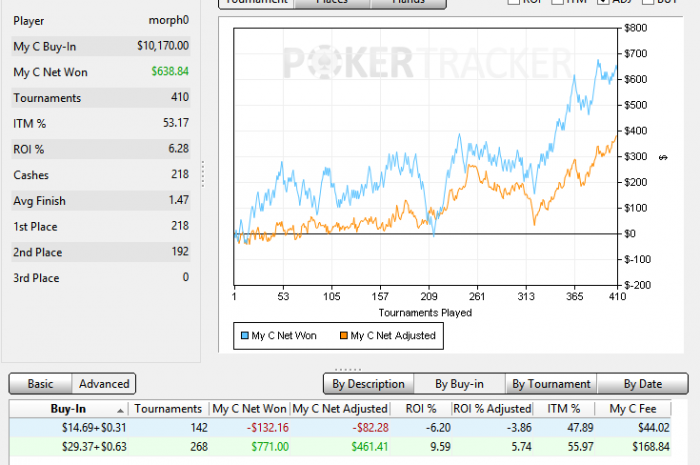The height and width of the screenshot is (465, 700).
Task: Click the $461.41 net adjusted cell
Action: point(370,447)
